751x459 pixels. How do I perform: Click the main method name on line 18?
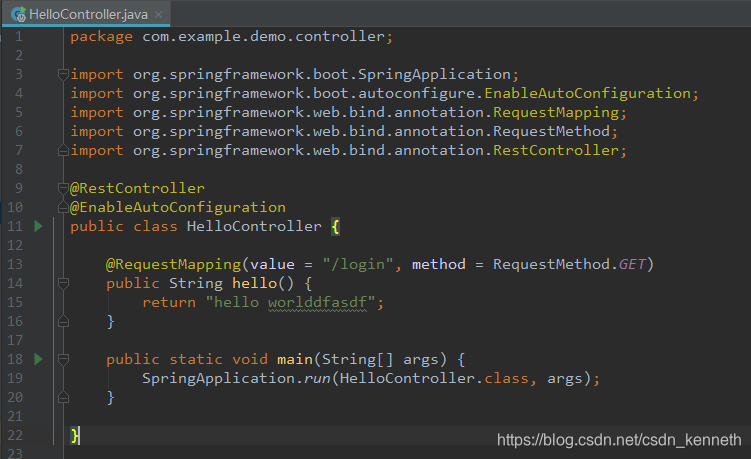(x=295, y=359)
